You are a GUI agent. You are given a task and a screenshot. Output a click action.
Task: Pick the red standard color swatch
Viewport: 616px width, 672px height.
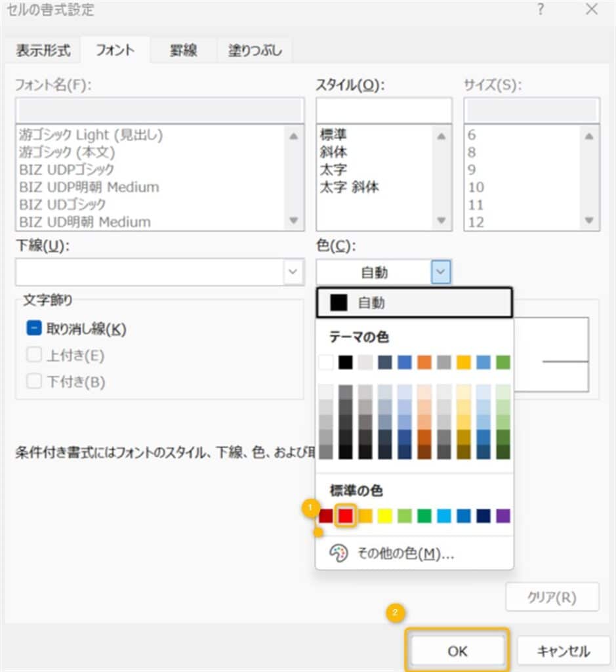345,516
